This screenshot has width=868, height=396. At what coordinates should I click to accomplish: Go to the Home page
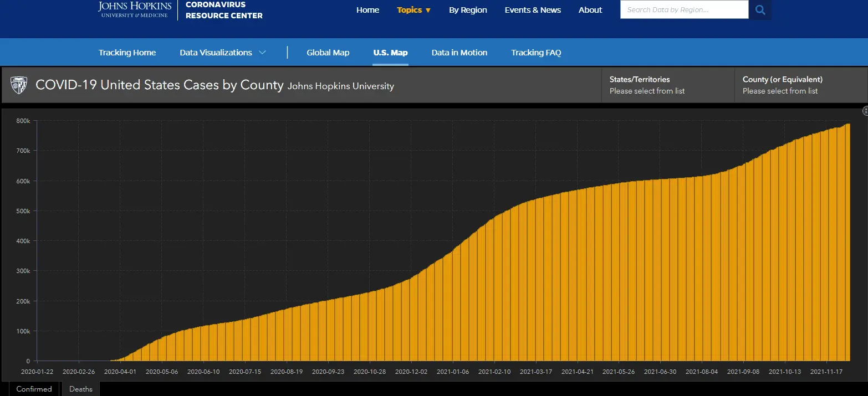[367, 10]
